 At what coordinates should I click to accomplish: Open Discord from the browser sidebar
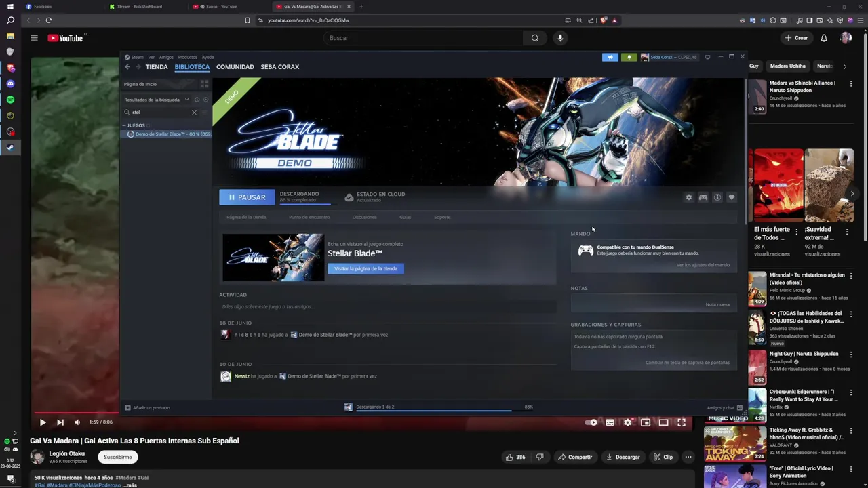[x=10, y=84]
